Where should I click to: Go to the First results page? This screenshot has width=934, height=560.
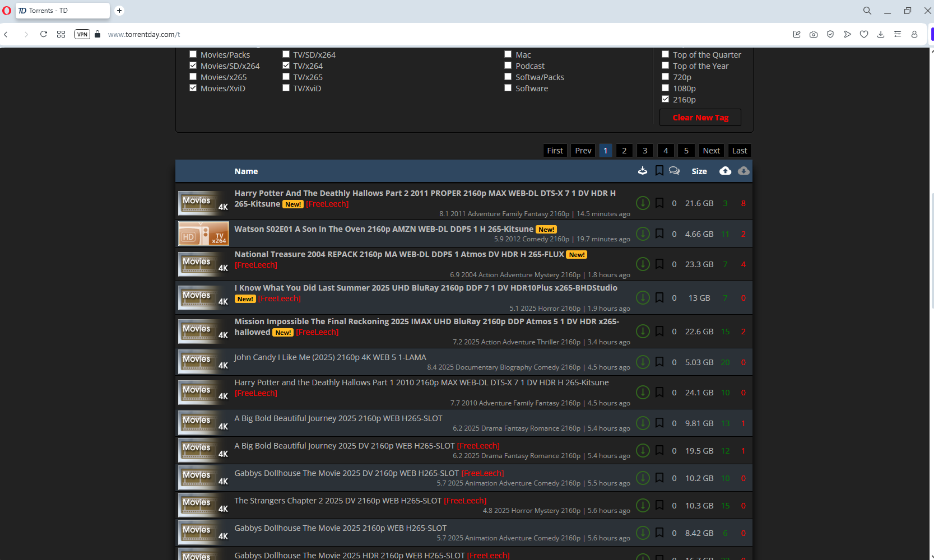click(555, 151)
